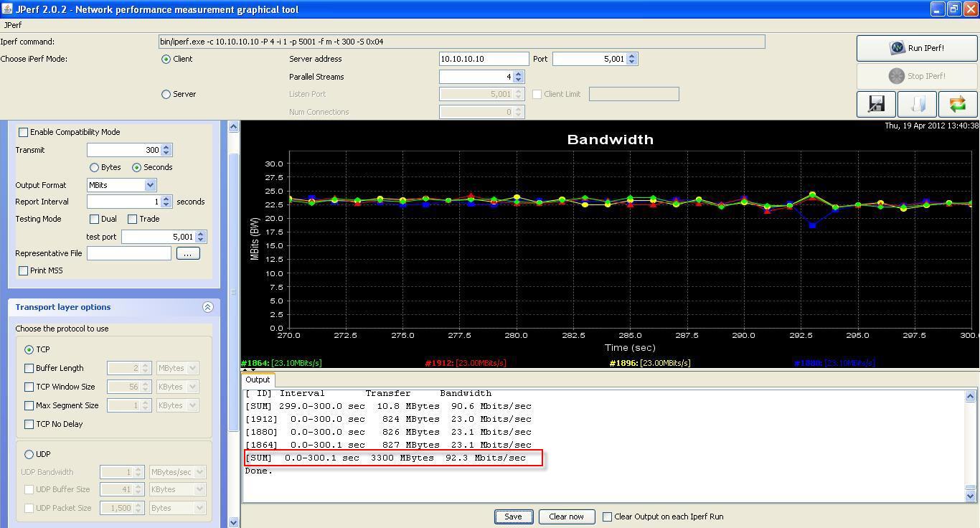Click the disabled Stop IPerf! button
This screenshot has width=980, height=528.
click(917, 76)
